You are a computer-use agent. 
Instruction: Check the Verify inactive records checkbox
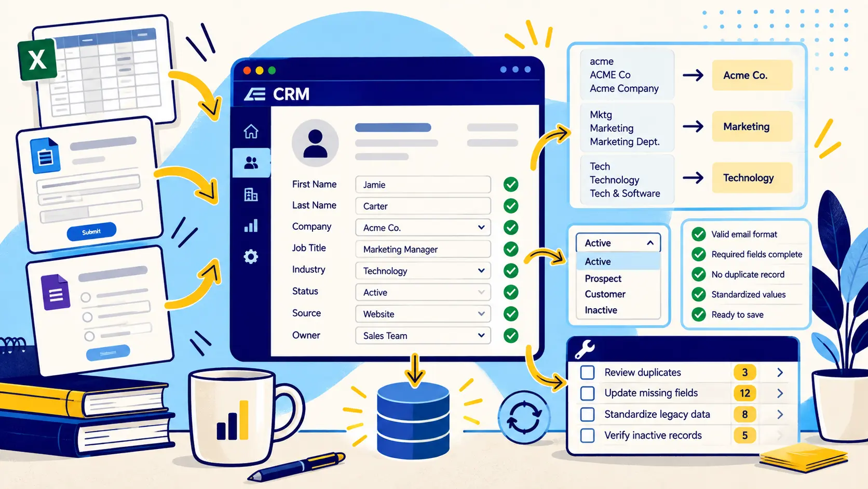coord(587,435)
